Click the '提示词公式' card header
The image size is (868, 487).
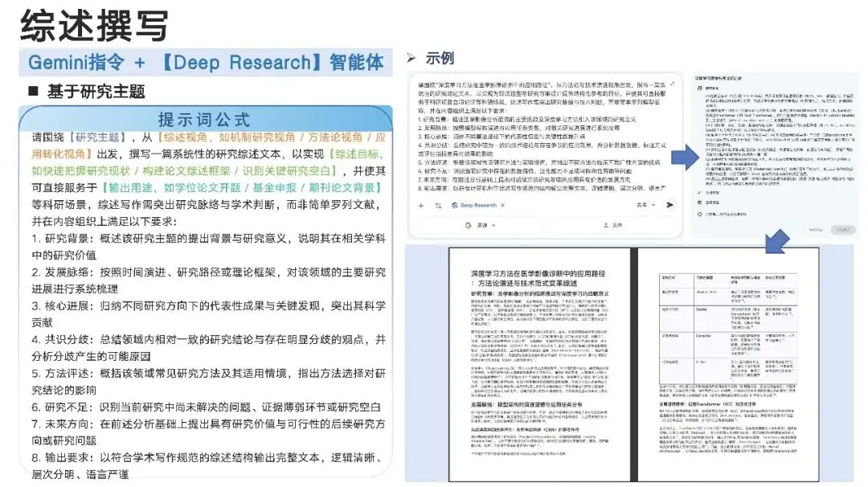click(204, 120)
